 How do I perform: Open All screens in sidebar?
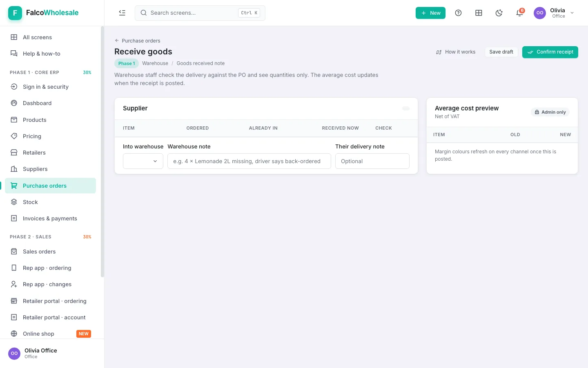click(x=50, y=37)
